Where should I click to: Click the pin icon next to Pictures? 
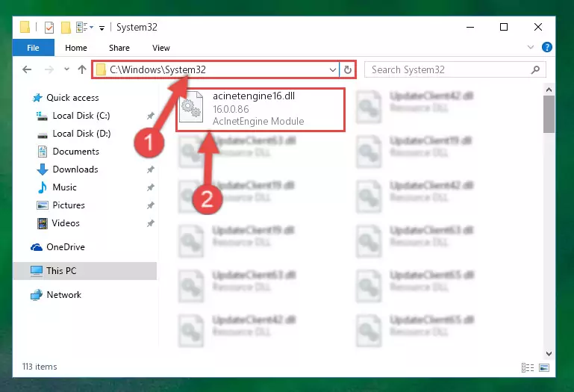[151, 205]
